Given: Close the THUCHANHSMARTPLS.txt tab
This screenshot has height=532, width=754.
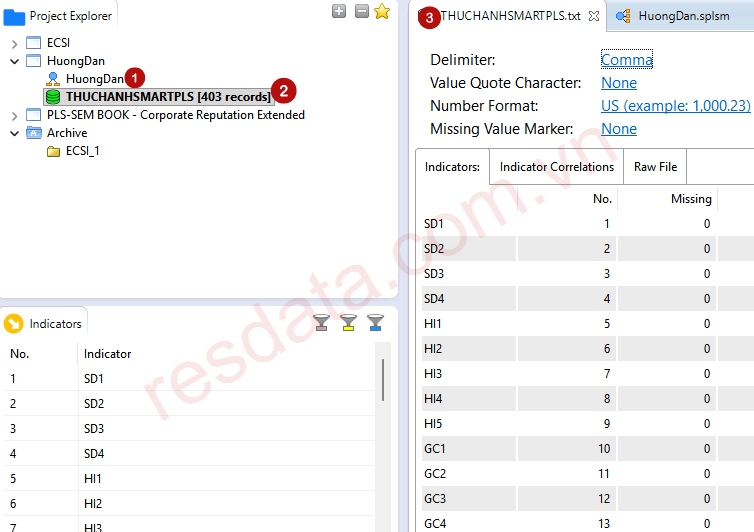Looking at the screenshot, I should (593, 16).
